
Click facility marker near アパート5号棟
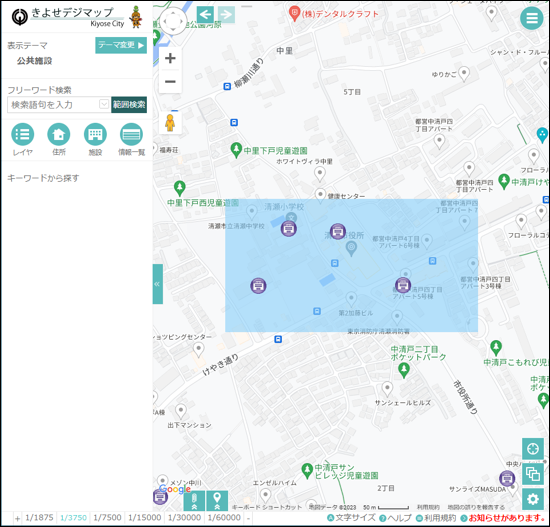pos(403,285)
